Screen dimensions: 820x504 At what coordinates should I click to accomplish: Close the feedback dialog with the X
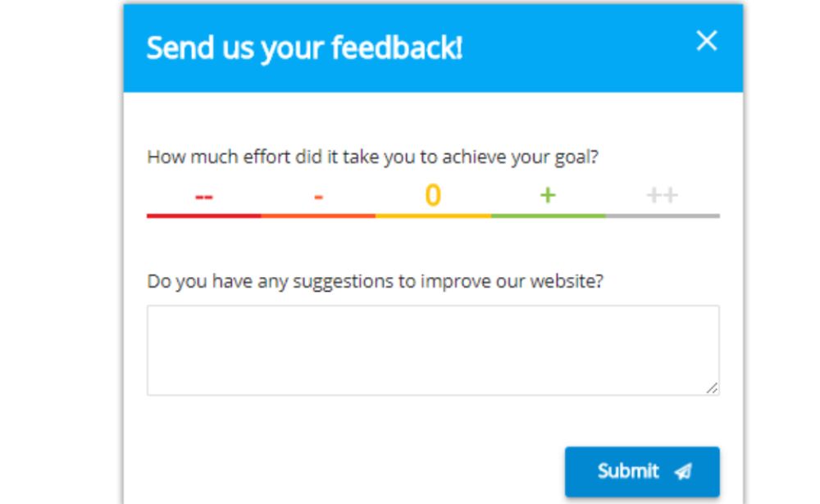pyautogui.click(x=706, y=41)
